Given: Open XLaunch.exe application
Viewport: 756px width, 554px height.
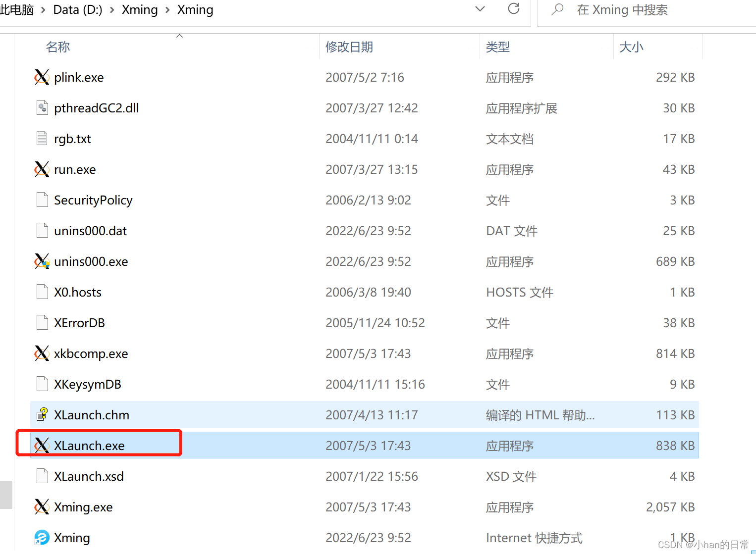Looking at the screenshot, I should point(90,445).
